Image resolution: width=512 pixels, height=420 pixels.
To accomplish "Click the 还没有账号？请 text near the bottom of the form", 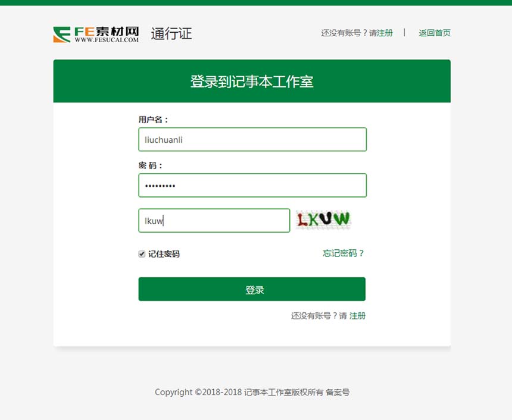I will [x=319, y=315].
